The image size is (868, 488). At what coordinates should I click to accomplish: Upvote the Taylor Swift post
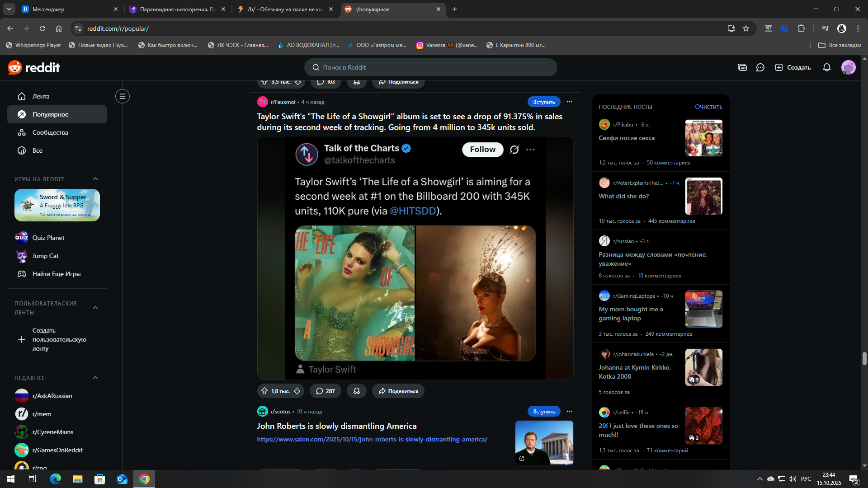click(x=264, y=391)
